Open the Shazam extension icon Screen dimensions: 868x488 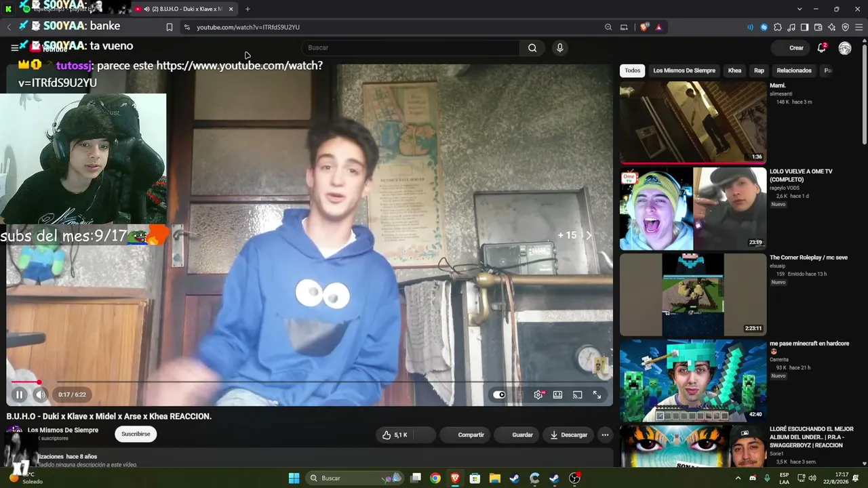point(764,27)
